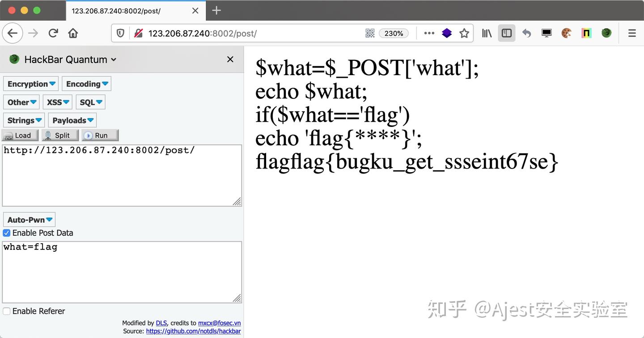
Task: Expand the SQL payload menu
Action: click(90, 102)
